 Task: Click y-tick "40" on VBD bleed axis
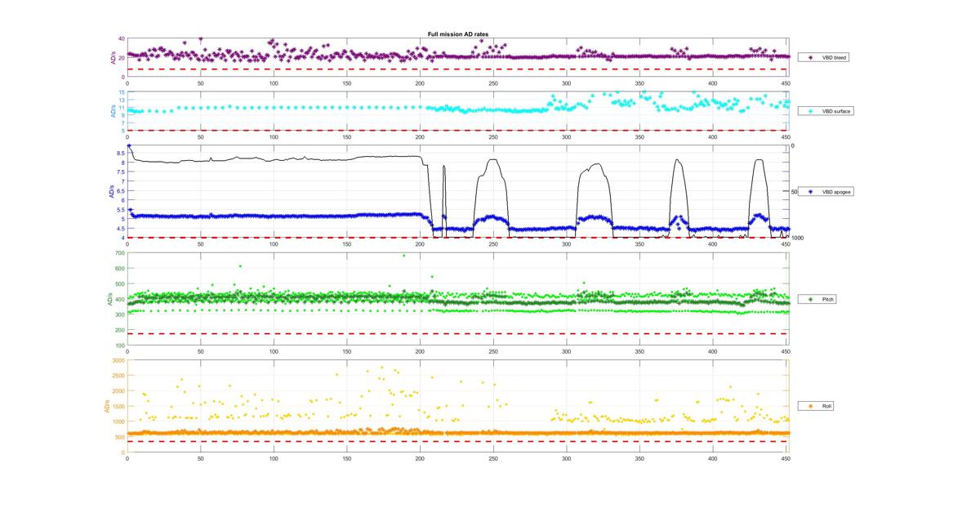click(x=121, y=39)
